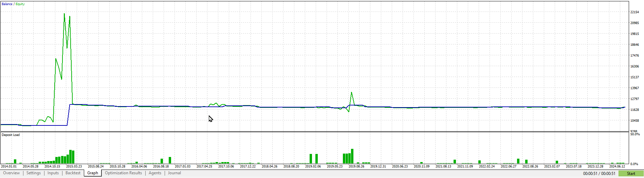
Task: Select the Graph tab
Action: pos(93,173)
